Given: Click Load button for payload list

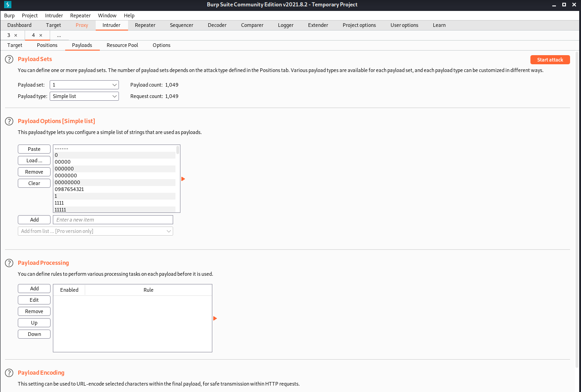Looking at the screenshot, I should pos(34,160).
